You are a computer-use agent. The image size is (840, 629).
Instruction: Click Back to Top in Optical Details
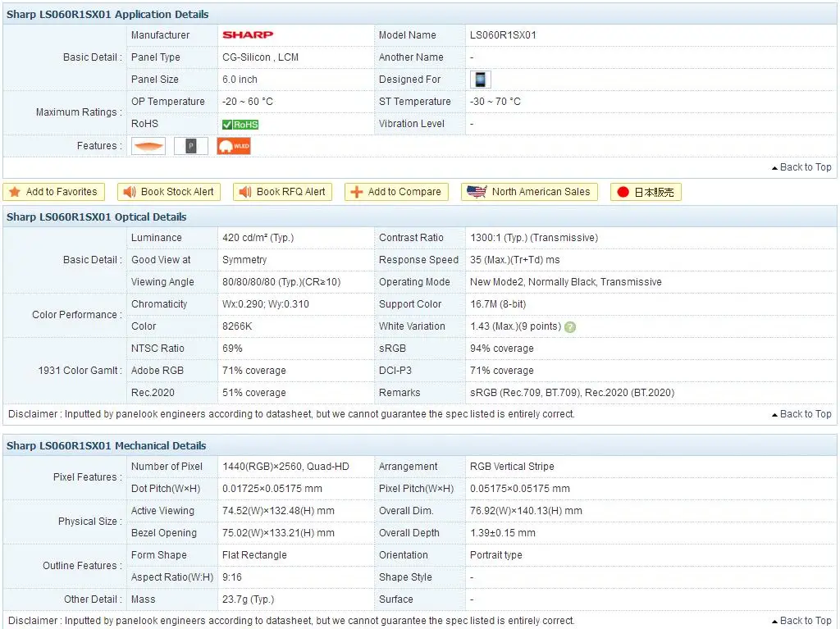[x=802, y=414]
